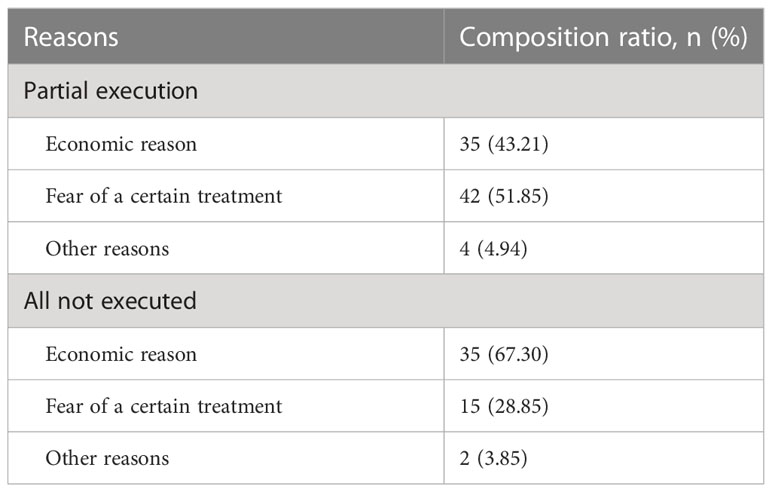Click the word executed in All not executed
This screenshot has height=492, width=772.
click(150, 301)
